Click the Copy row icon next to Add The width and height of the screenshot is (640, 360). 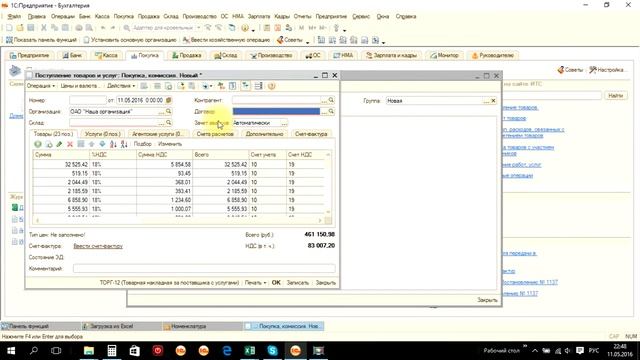(x=49, y=144)
